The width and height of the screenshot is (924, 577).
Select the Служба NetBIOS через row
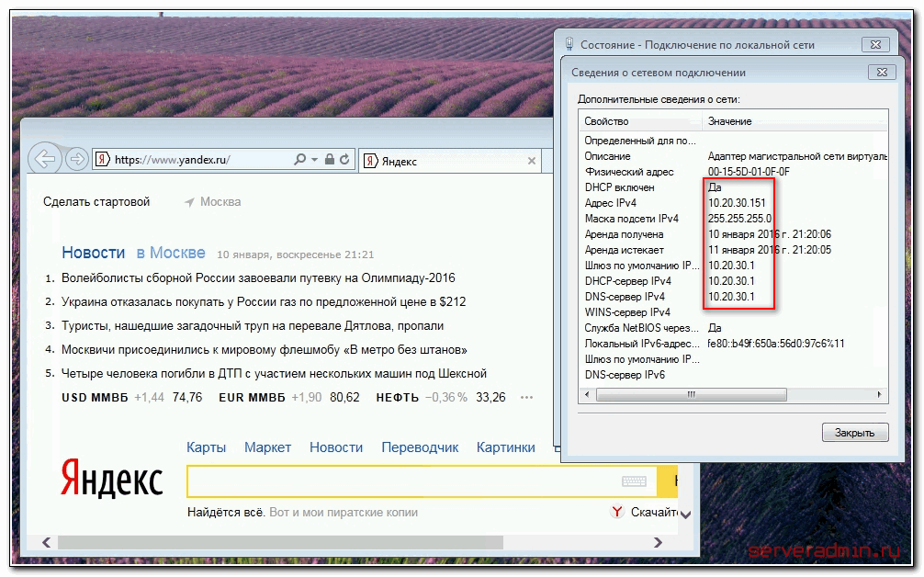coord(734,328)
